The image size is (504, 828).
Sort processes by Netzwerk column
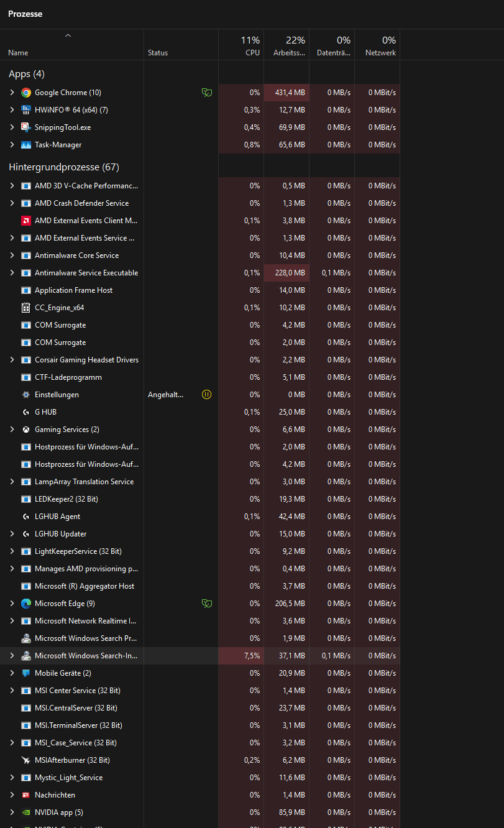tap(377, 45)
